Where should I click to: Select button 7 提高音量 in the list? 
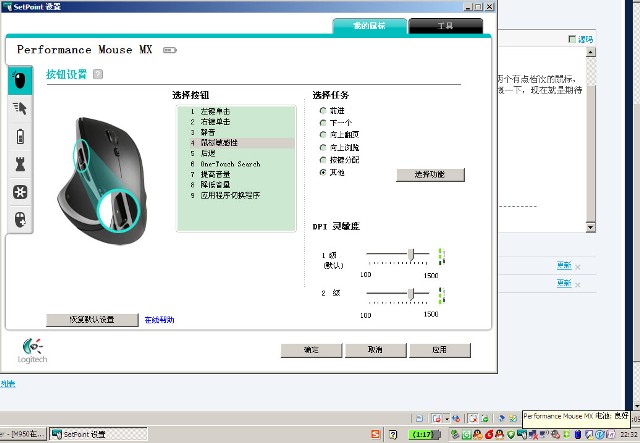click(236, 174)
